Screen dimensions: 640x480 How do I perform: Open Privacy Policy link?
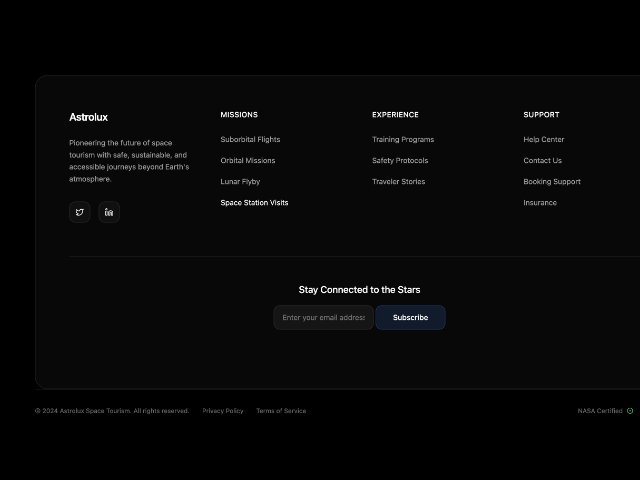pos(223,411)
